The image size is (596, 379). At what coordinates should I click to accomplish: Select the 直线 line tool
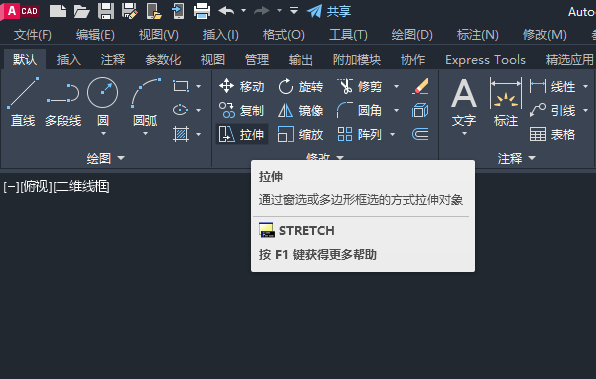23,102
